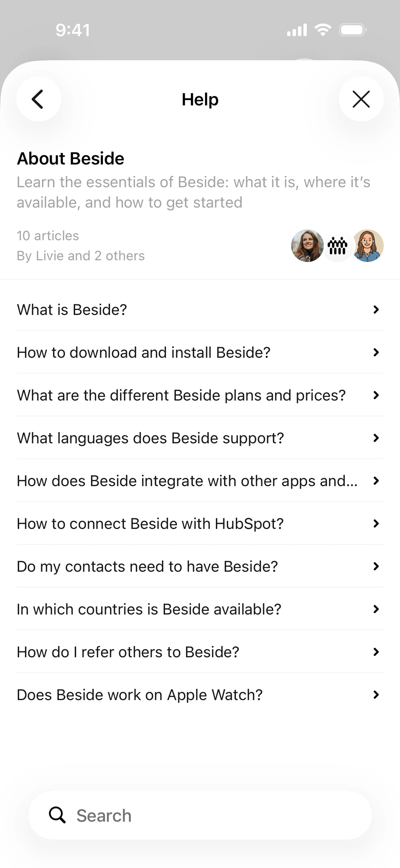Screen dimensions: 400x868
Task: Open In which countries is Beside available?
Action: (x=149, y=609)
